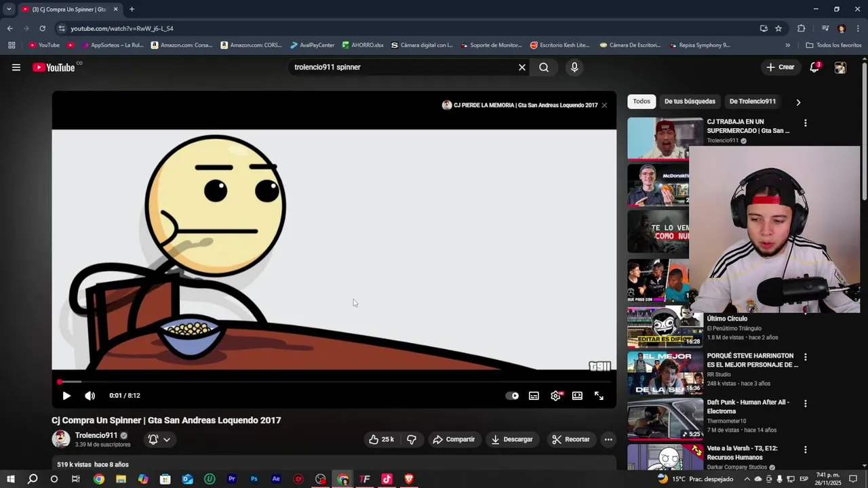Screen dimensions: 868x488
Task: Reload the page
Action: coord(42,28)
